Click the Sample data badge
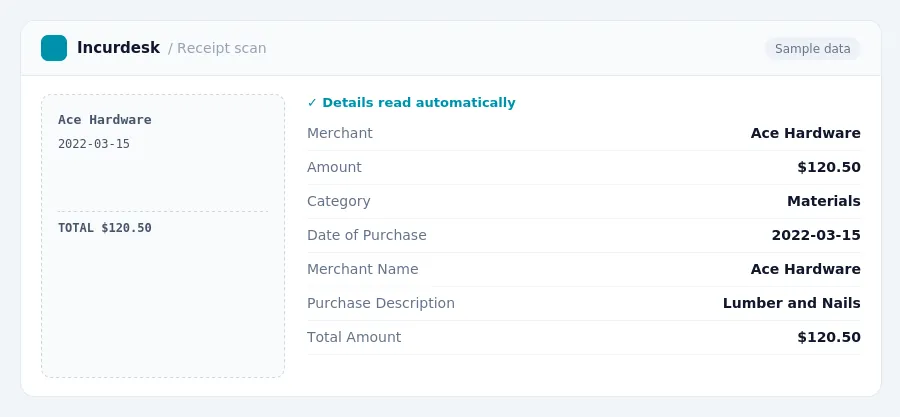The height and width of the screenshot is (417, 900). [x=812, y=49]
